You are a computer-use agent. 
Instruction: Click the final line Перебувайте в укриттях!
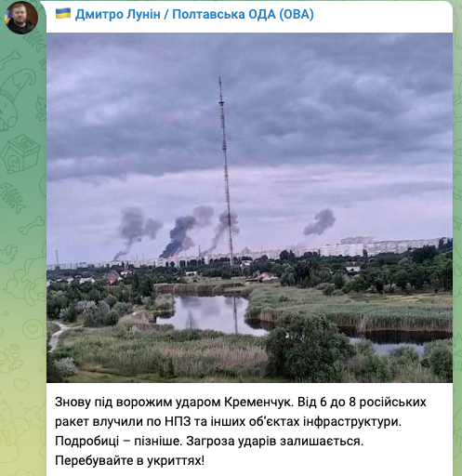[130, 460]
